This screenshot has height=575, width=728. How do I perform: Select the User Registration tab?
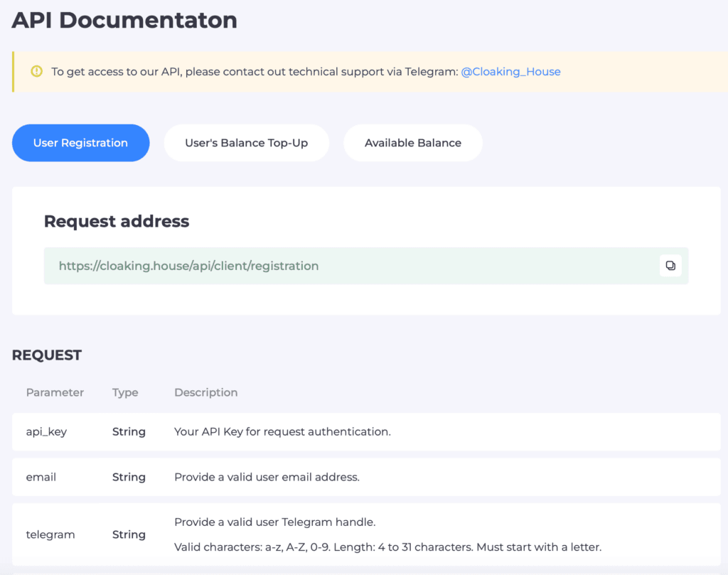click(x=80, y=142)
